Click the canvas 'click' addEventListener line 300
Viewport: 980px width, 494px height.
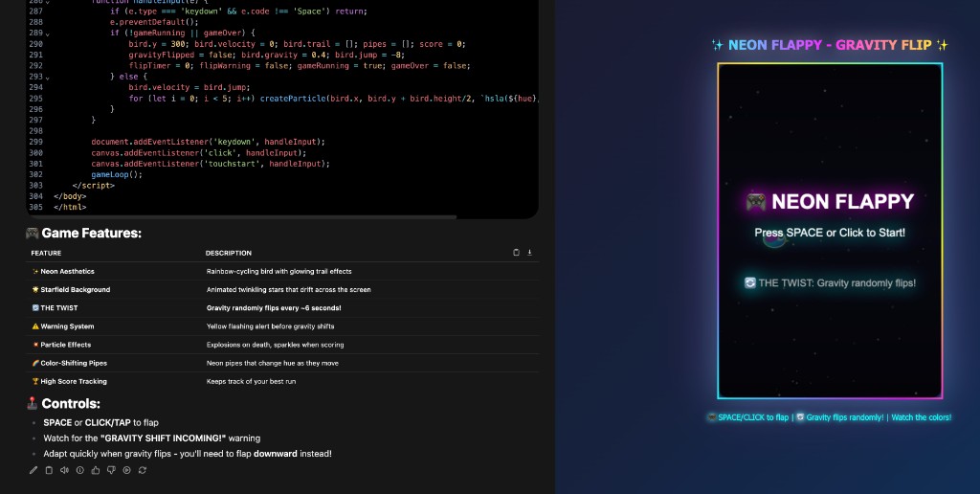click(x=199, y=152)
